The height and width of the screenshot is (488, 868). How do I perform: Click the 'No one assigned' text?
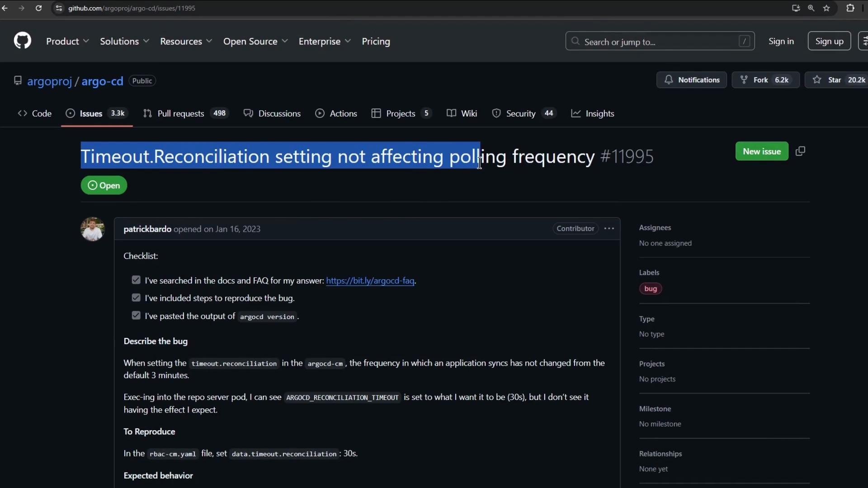pos(665,243)
